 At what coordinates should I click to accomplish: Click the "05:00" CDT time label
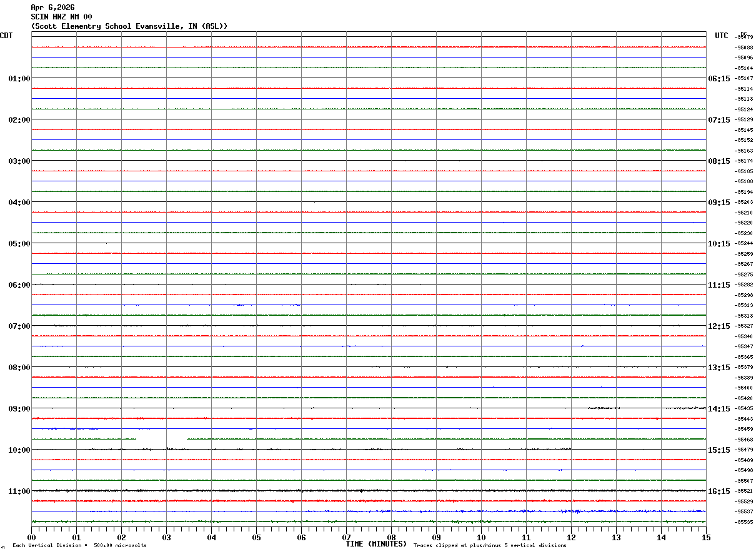tap(19, 244)
